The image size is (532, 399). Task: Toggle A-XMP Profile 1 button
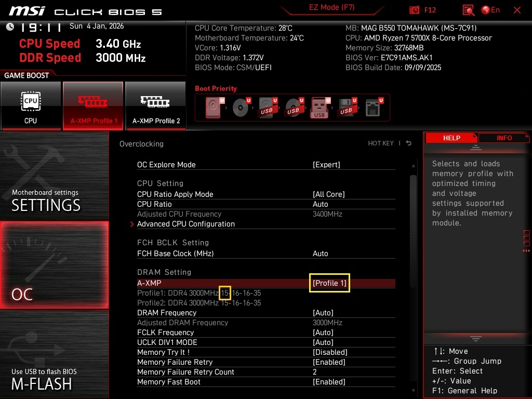[x=93, y=106]
